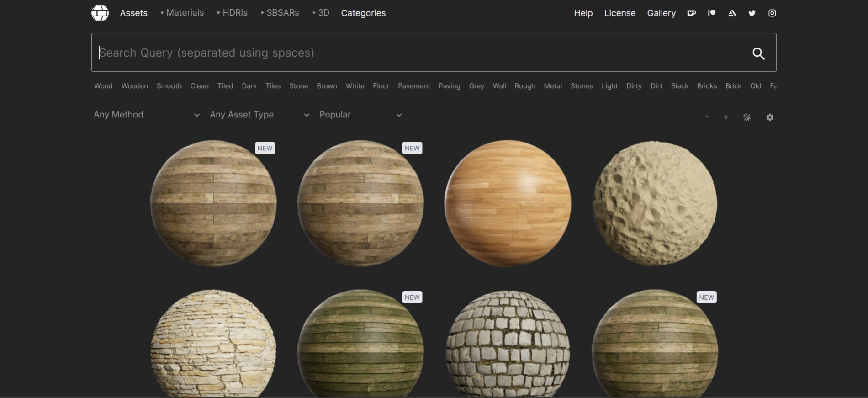Click NEW badge on mossy green planks sphere
This screenshot has height=398, width=868.
click(x=412, y=297)
